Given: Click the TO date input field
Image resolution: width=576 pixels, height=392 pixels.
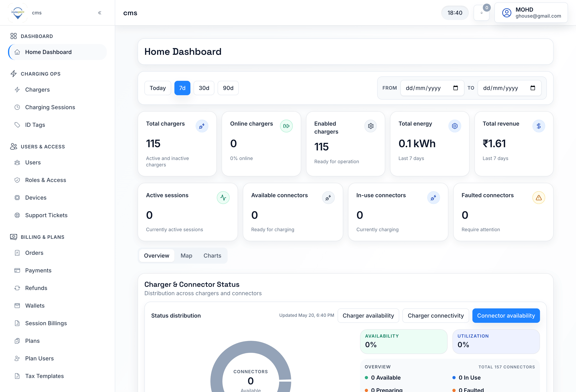Looking at the screenshot, I should 510,88.
